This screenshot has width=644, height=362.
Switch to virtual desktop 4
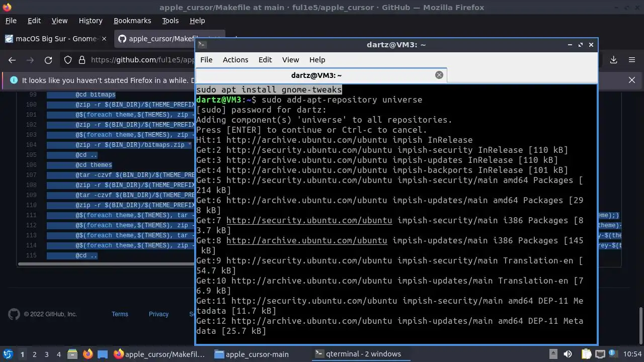(59, 354)
